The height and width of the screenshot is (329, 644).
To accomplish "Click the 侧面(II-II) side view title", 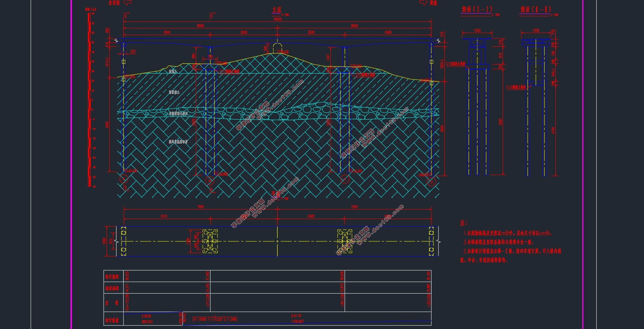I will click(x=535, y=10).
